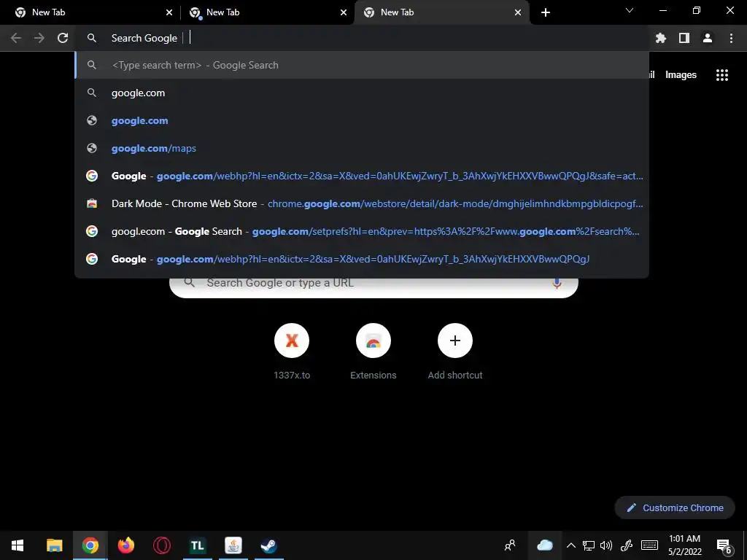
Task: Open the Extensions puzzle icon
Action: 661,38
